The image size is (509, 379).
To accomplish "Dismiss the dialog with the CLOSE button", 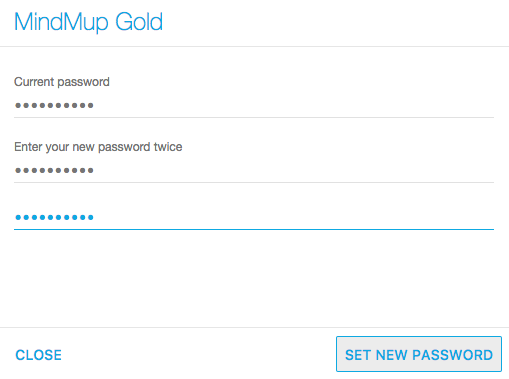I will coord(38,355).
